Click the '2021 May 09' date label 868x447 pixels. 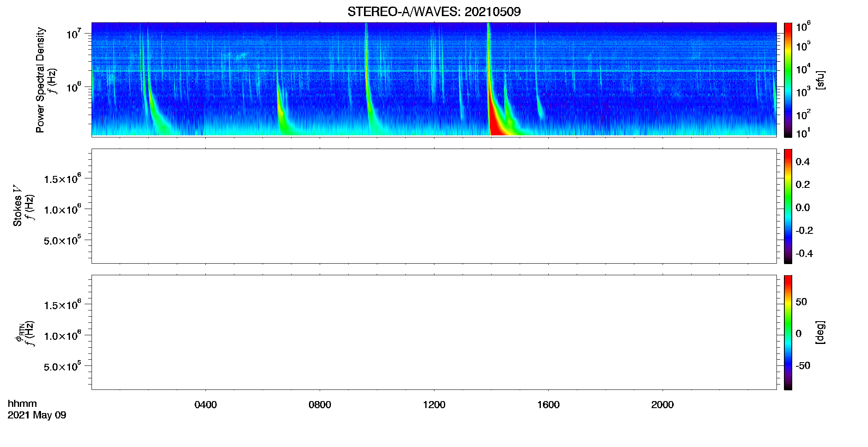[x=37, y=415]
